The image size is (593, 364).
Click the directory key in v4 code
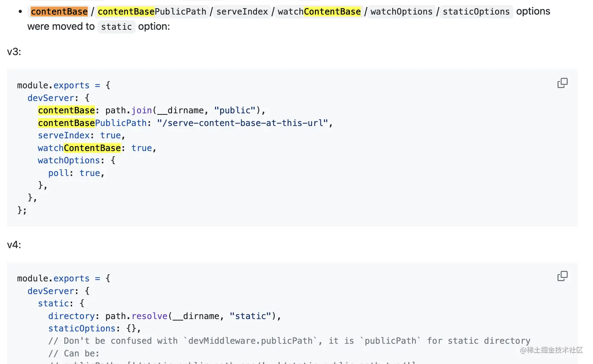point(71,316)
